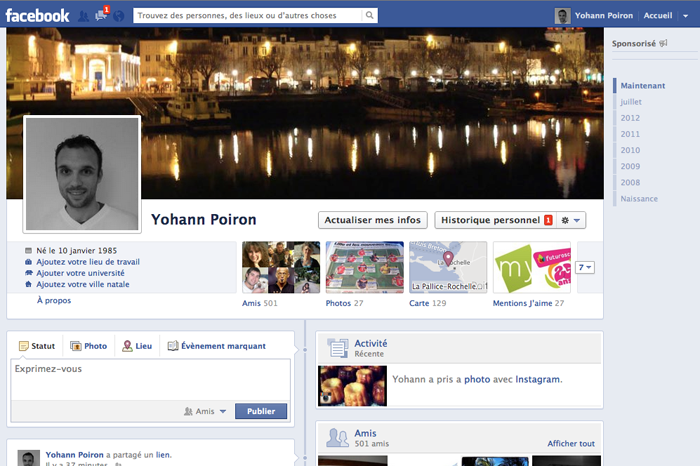Click the search magnifier icon
The height and width of the screenshot is (466, 700).
coord(370,16)
